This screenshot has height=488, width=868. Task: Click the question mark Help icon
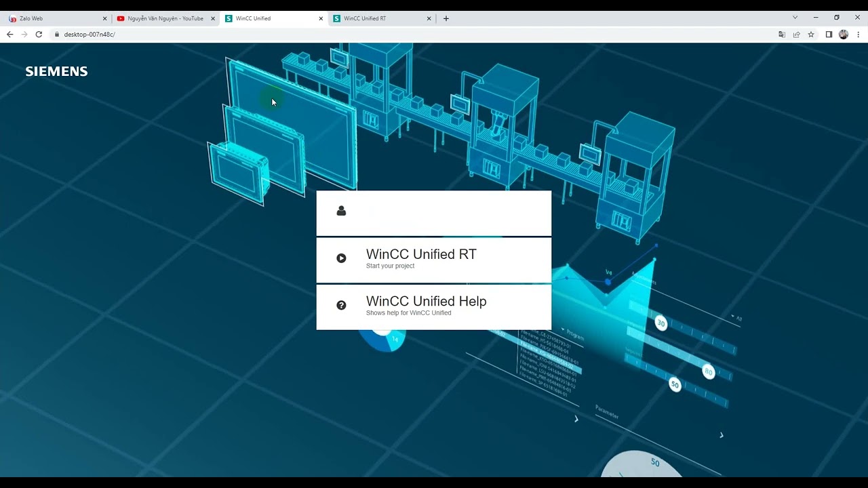[341, 305]
